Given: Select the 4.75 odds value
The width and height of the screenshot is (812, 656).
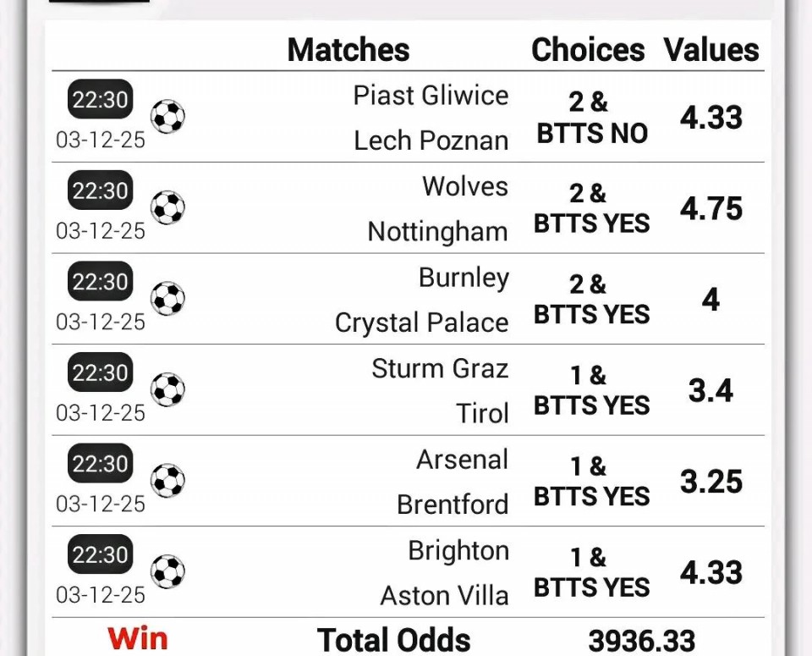Looking at the screenshot, I should 711,208.
